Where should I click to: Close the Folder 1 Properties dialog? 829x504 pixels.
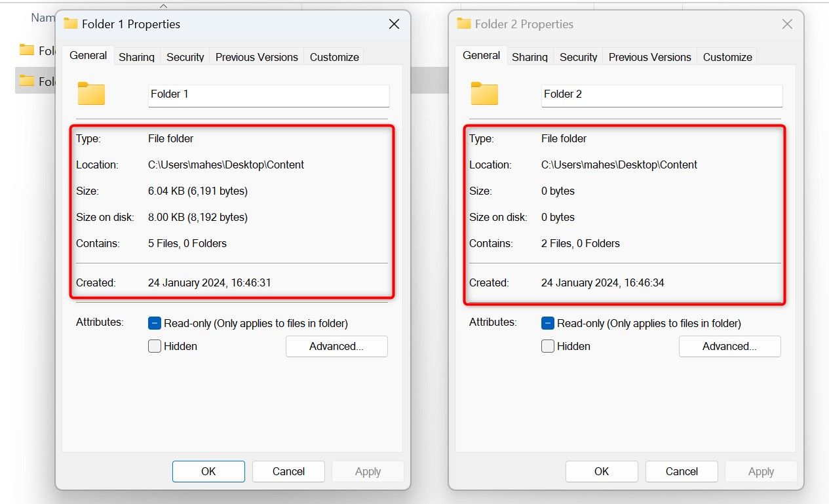394,24
